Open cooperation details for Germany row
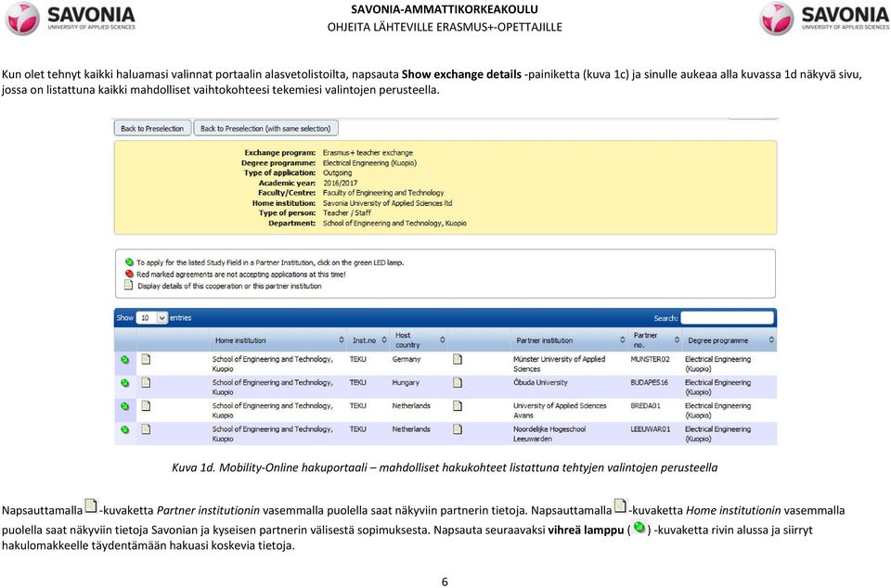The image size is (891, 588). click(146, 359)
